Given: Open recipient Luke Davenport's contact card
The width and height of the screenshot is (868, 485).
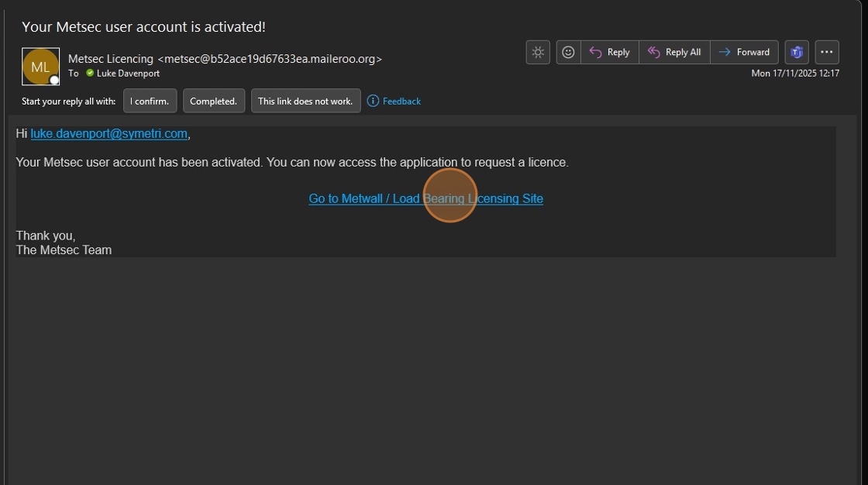Looking at the screenshot, I should click(x=128, y=73).
